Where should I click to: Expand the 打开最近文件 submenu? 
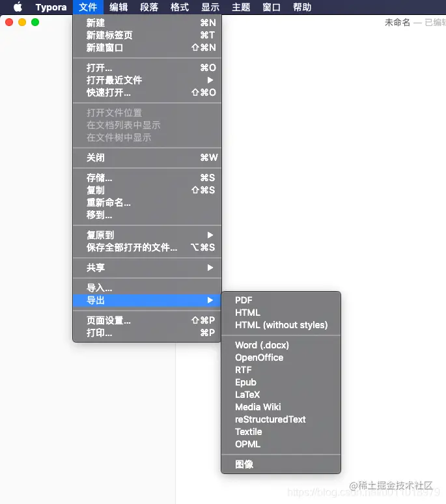[147, 80]
